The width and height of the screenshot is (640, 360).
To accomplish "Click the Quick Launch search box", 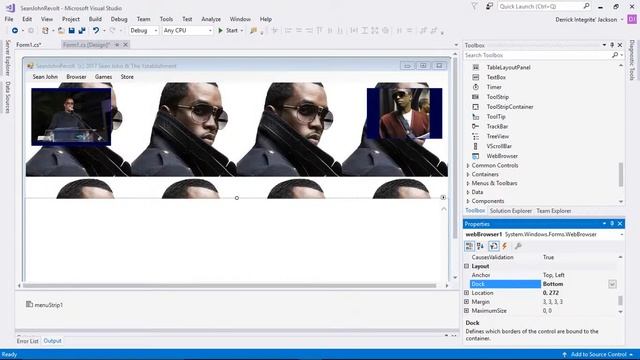I will [544, 7].
